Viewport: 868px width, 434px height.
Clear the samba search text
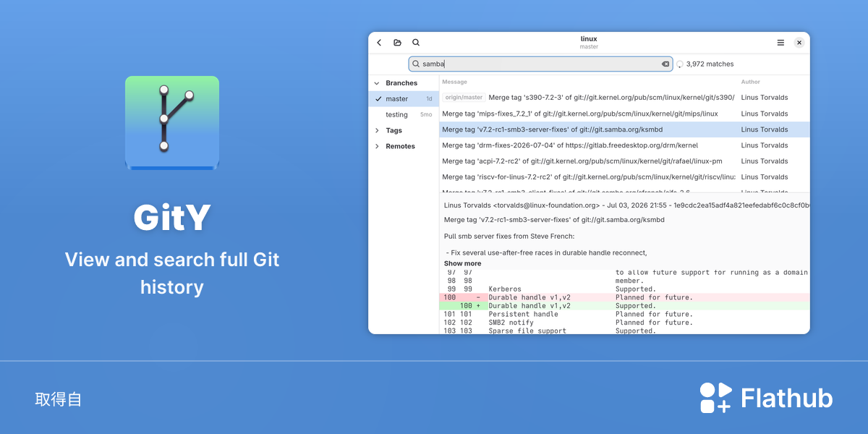pyautogui.click(x=665, y=64)
